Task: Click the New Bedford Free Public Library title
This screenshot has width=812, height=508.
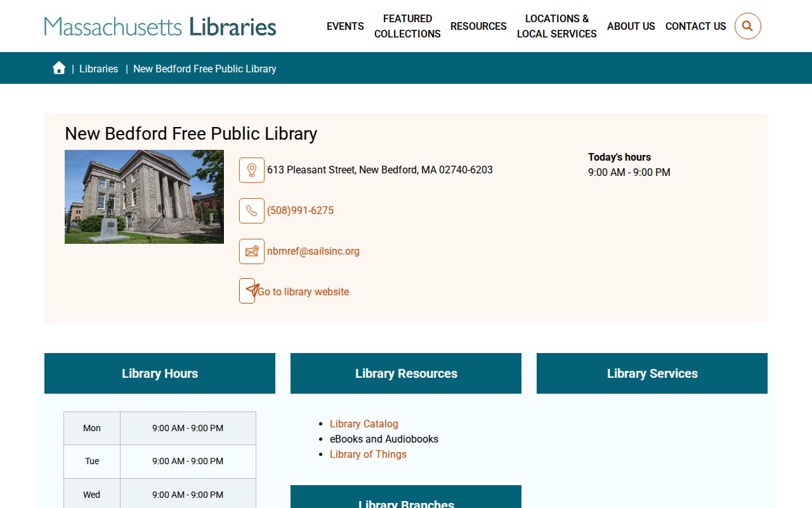Action: pyautogui.click(x=191, y=133)
